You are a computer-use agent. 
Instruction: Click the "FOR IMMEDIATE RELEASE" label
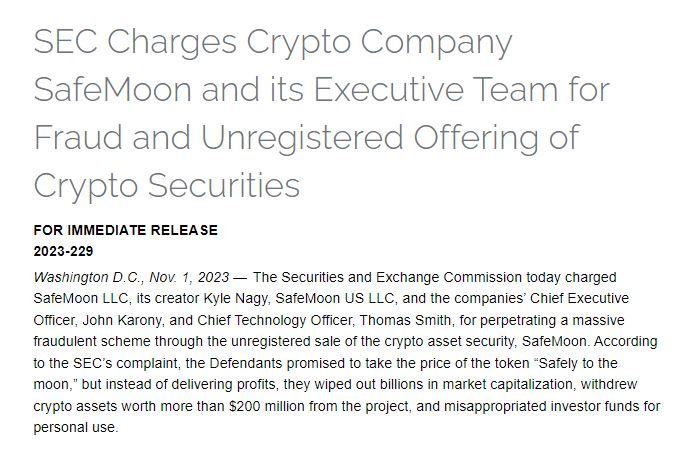[x=125, y=230]
